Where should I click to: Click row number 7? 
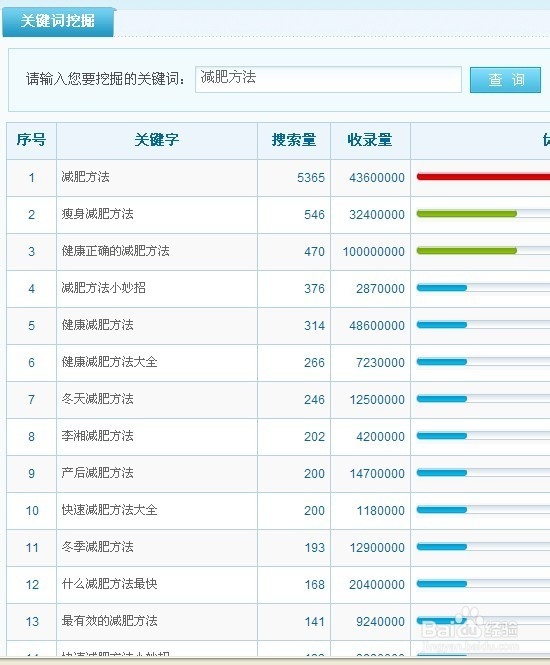[31, 400]
